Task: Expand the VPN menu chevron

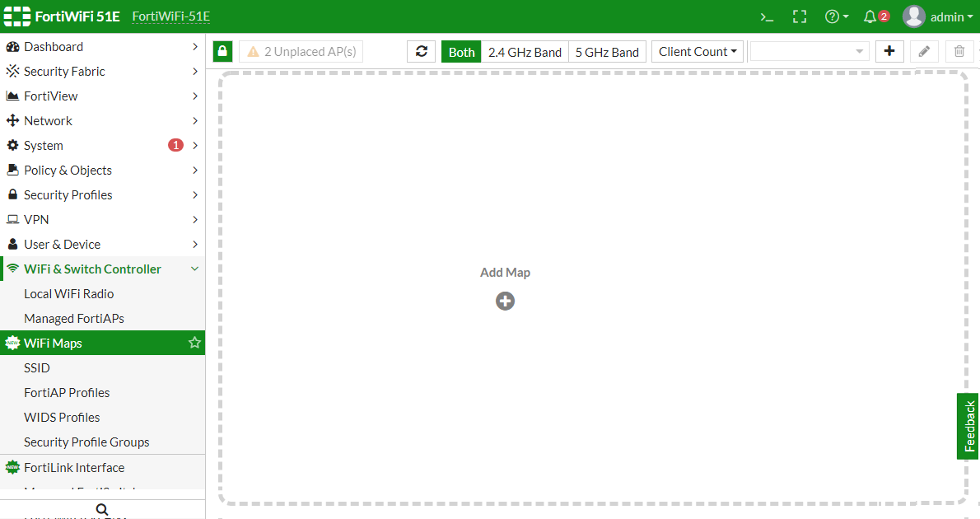Action: tap(195, 219)
